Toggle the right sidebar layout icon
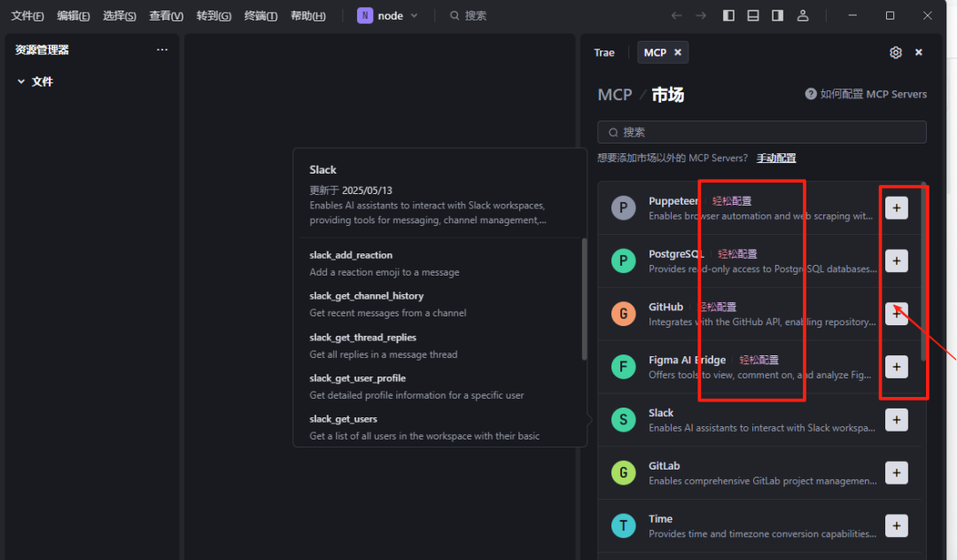Screen dimensions: 957x560 [x=778, y=15]
